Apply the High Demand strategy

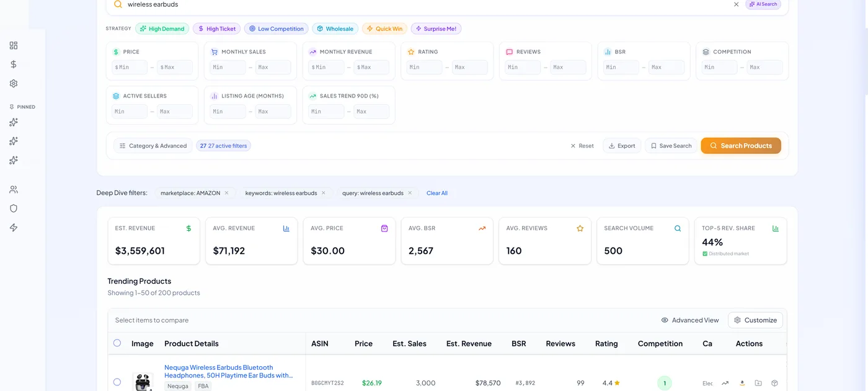pyautogui.click(x=162, y=29)
